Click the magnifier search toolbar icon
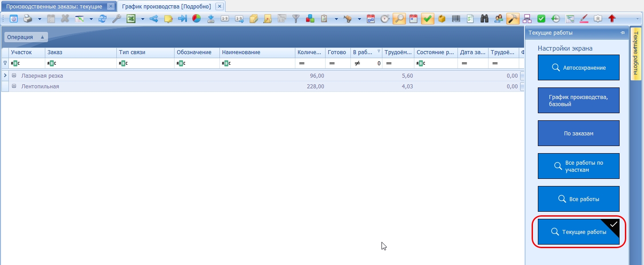The image size is (644, 265). point(399,19)
